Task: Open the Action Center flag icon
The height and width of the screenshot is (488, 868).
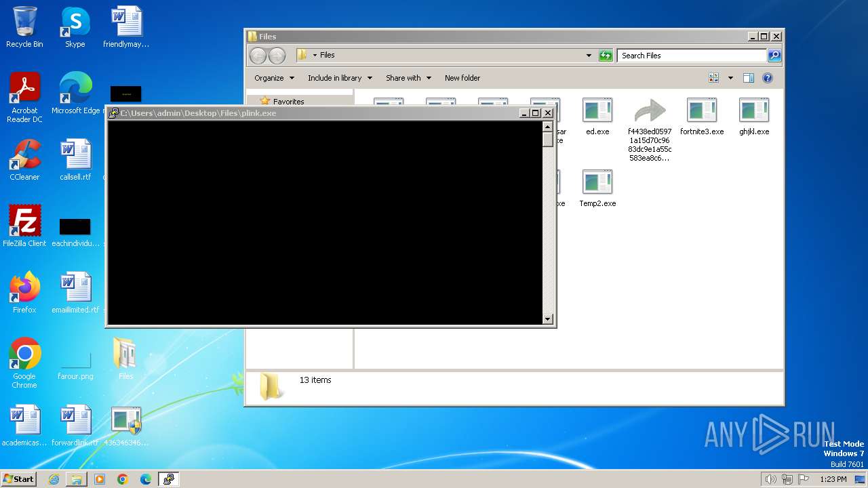Action: pos(803,479)
